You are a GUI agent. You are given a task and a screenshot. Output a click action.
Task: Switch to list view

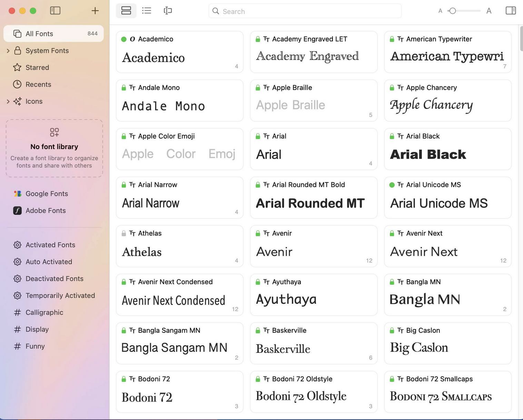pos(147,11)
